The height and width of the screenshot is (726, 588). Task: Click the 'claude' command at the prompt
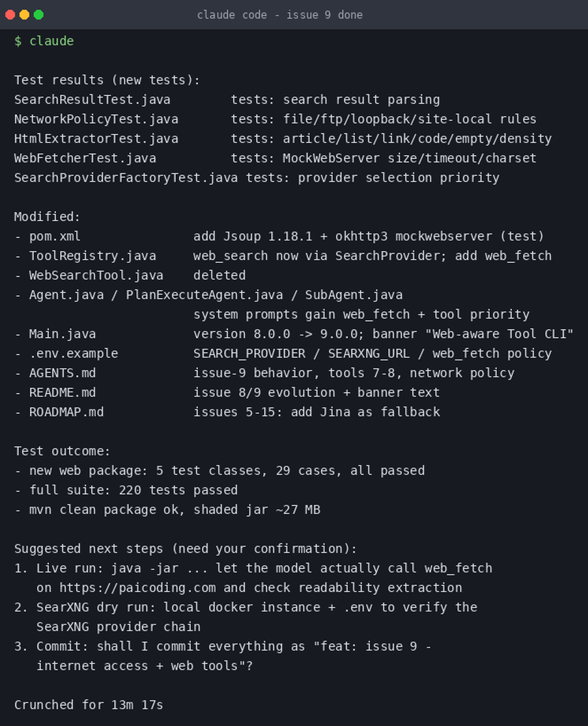click(51, 41)
